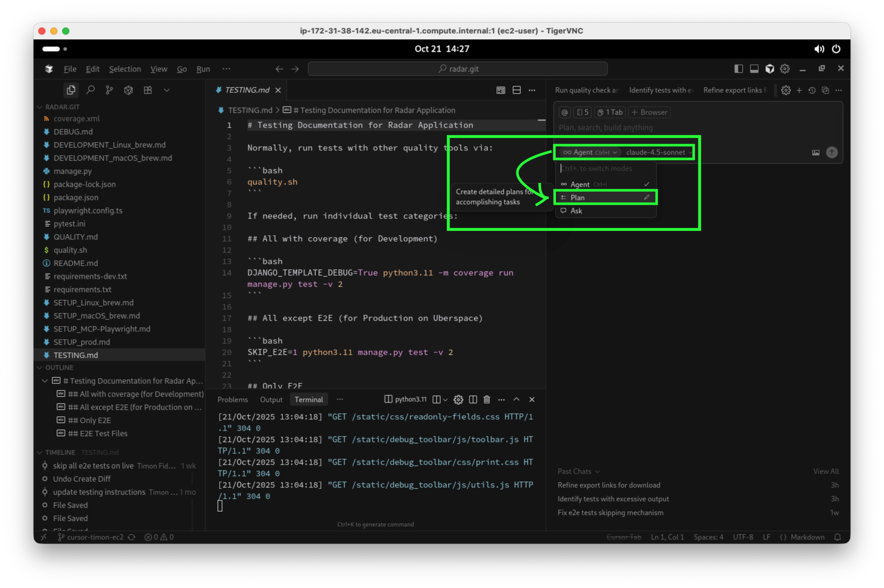Toggle the bottom panel layout icon

pos(754,69)
